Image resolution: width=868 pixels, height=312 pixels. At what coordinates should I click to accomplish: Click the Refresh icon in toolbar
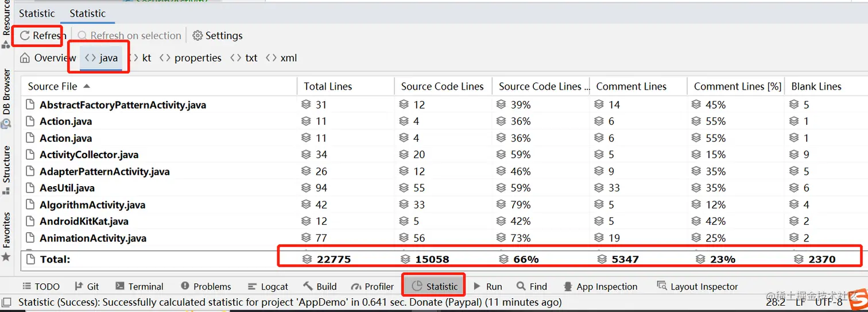(x=25, y=36)
